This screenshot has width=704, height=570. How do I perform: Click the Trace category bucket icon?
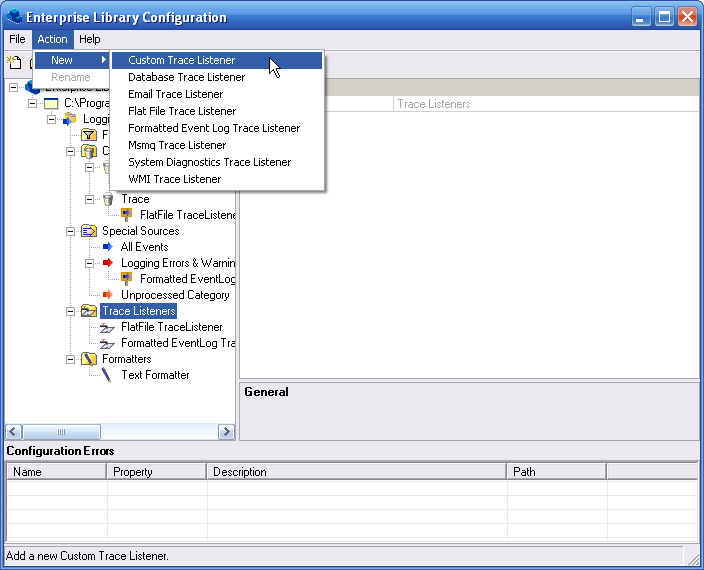click(x=108, y=199)
